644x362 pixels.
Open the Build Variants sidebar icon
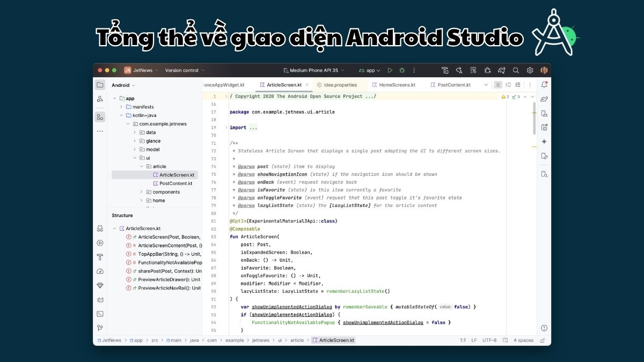[x=100, y=229]
